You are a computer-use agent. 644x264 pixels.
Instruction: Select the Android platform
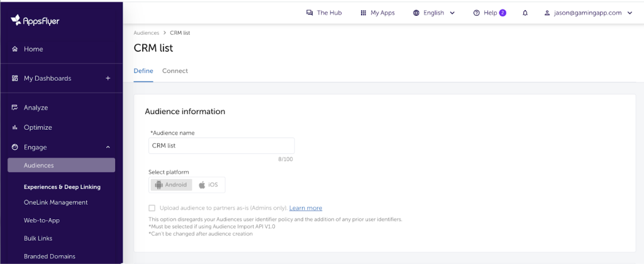tap(171, 185)
